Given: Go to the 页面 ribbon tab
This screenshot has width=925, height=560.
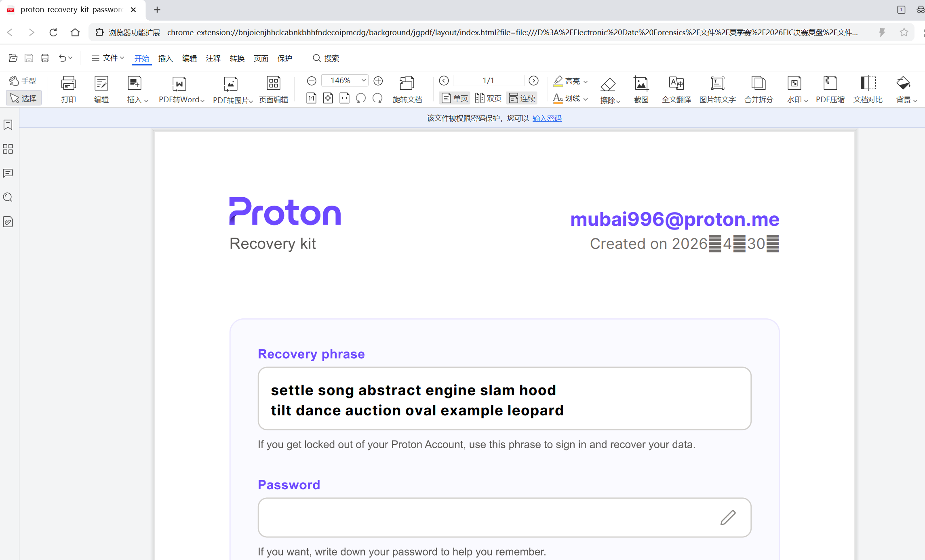Looking at the screenshot, I should pos(261,59).
